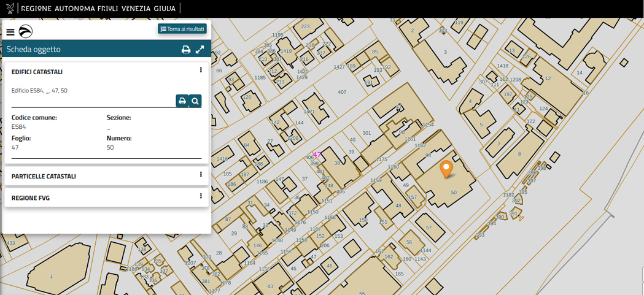Open Particelle Catastali three-dot options menu
Image resolution: width=644 pixels, height=295 pixels.
tap(201, 175)
